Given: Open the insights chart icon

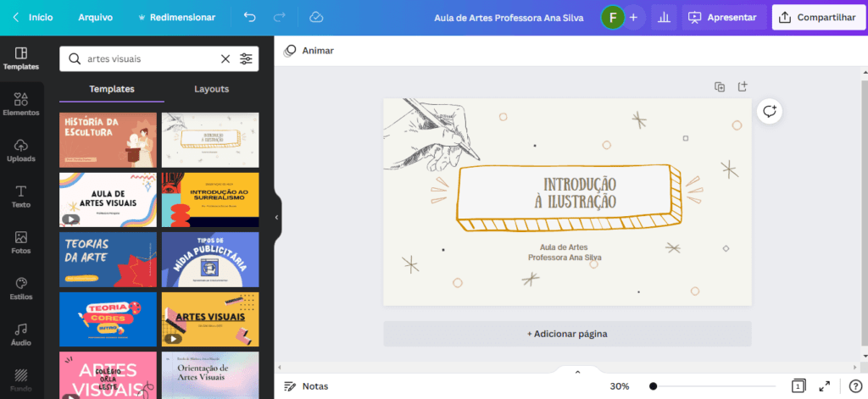Looking at the screenshot, I should (664, 18).
